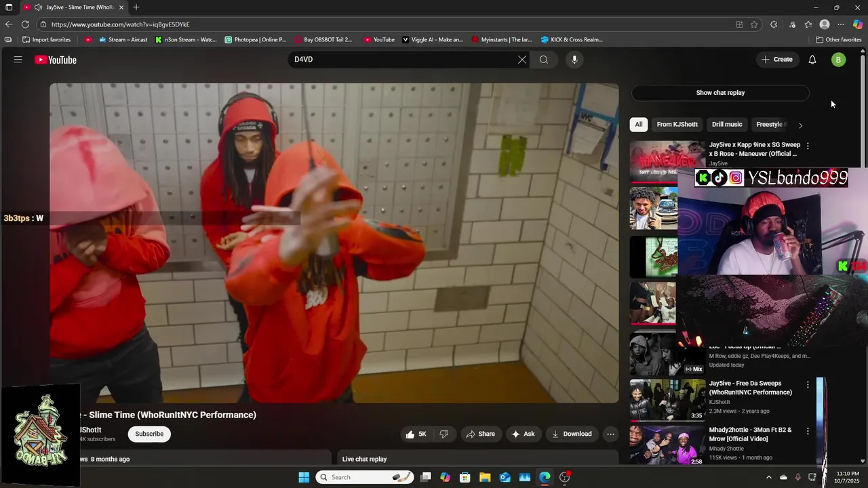Click the browser address bar URL
Screen dimensions: 868x488
(120, 24)
